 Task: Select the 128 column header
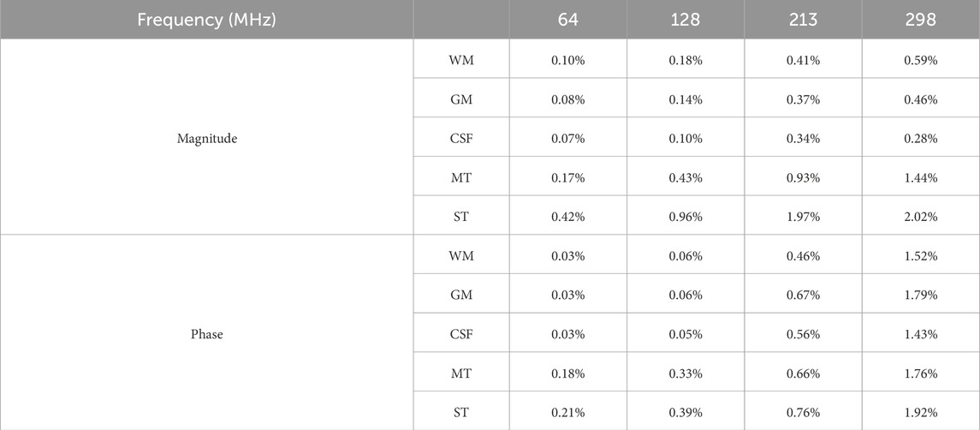coord(685,19)
